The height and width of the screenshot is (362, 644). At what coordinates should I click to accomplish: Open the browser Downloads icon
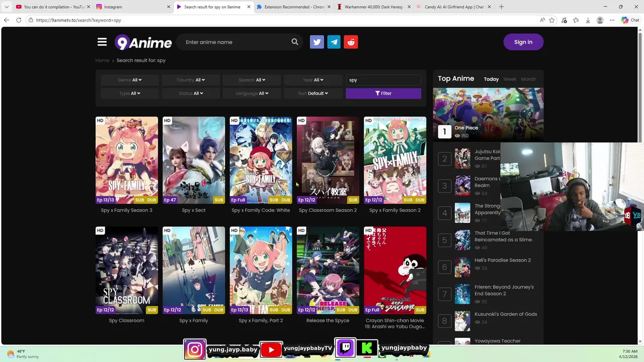(x=588, y=20)
